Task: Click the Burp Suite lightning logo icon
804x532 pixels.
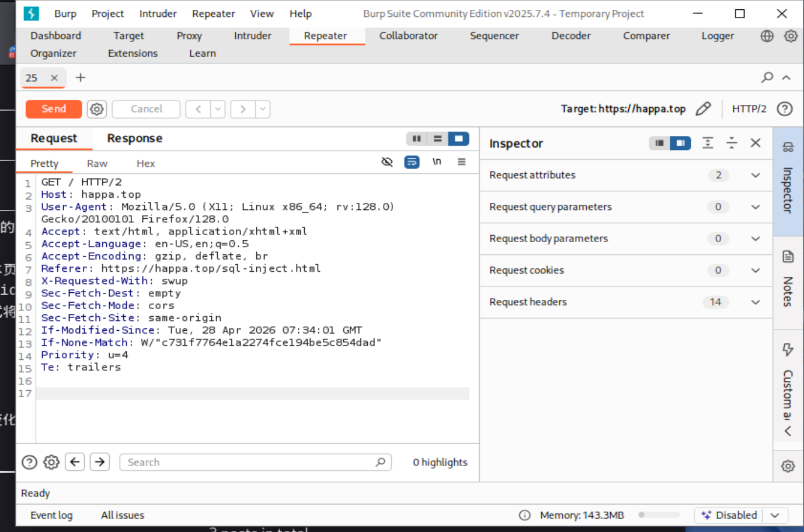Action: [x=31, y=13]
